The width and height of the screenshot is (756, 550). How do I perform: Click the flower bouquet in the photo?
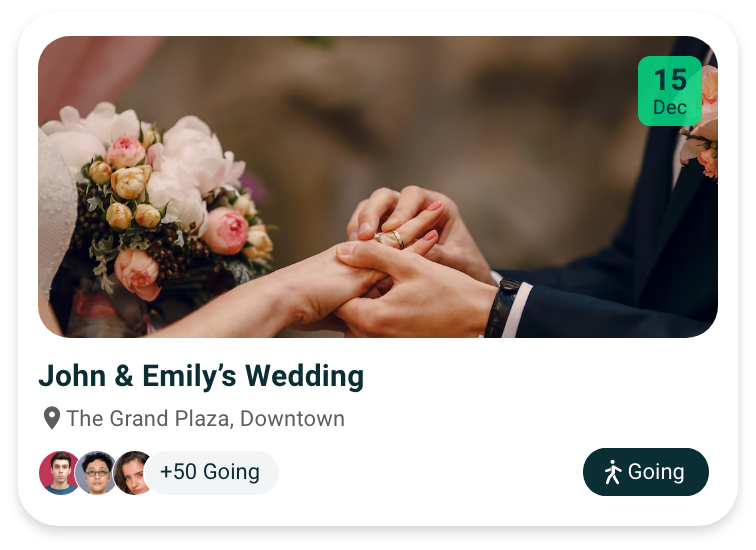point(159,202)
